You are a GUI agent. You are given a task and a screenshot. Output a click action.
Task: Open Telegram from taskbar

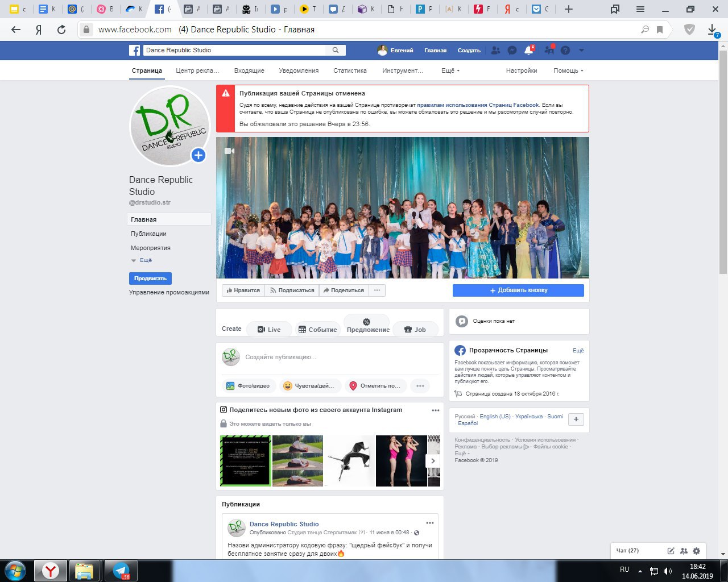pos(121,571)
